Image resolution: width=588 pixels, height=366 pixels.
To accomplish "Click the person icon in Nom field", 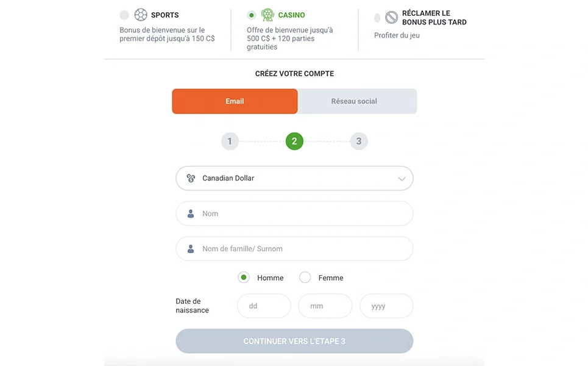I will [191, 213].
